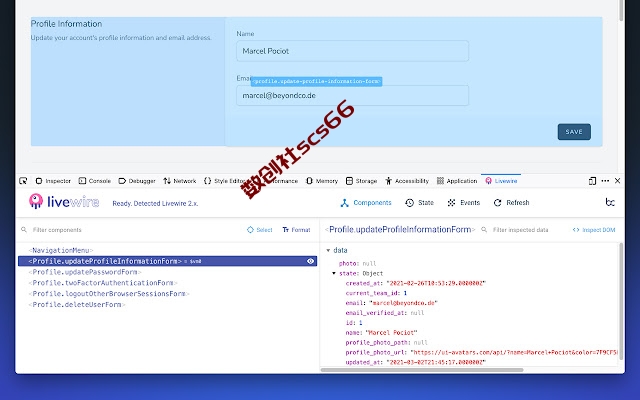The height and width of the screenshot is (400, 640).
Task: Click the photo: null property
Action: (358, 264)
